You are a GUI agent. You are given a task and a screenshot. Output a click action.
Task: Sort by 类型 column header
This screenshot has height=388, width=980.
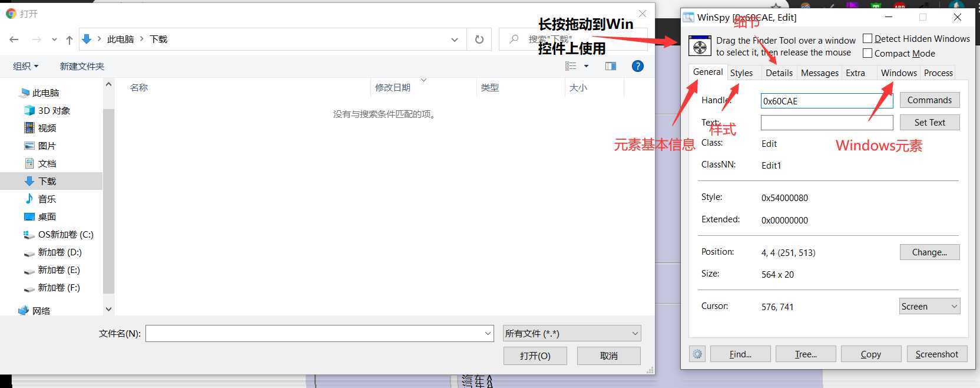tap(489, 87)
